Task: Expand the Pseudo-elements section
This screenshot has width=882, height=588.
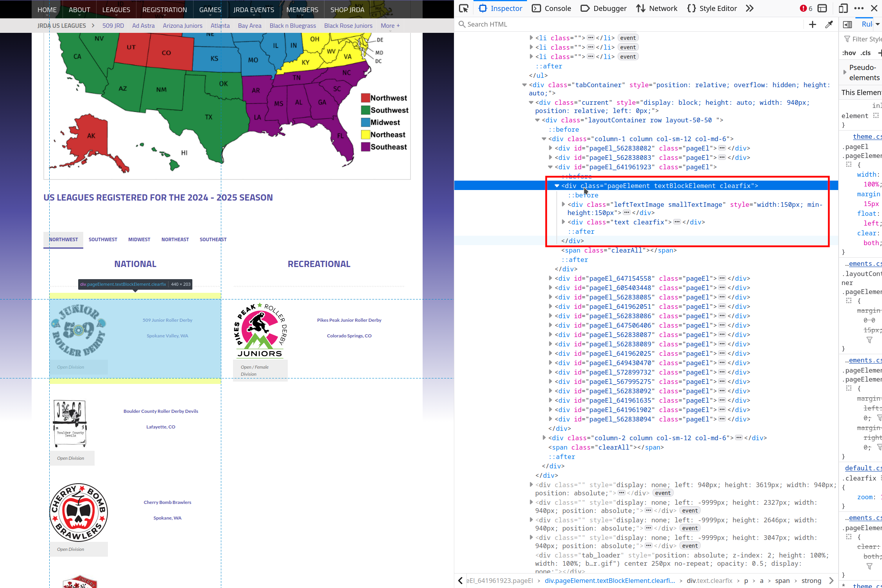Action: 845,73
